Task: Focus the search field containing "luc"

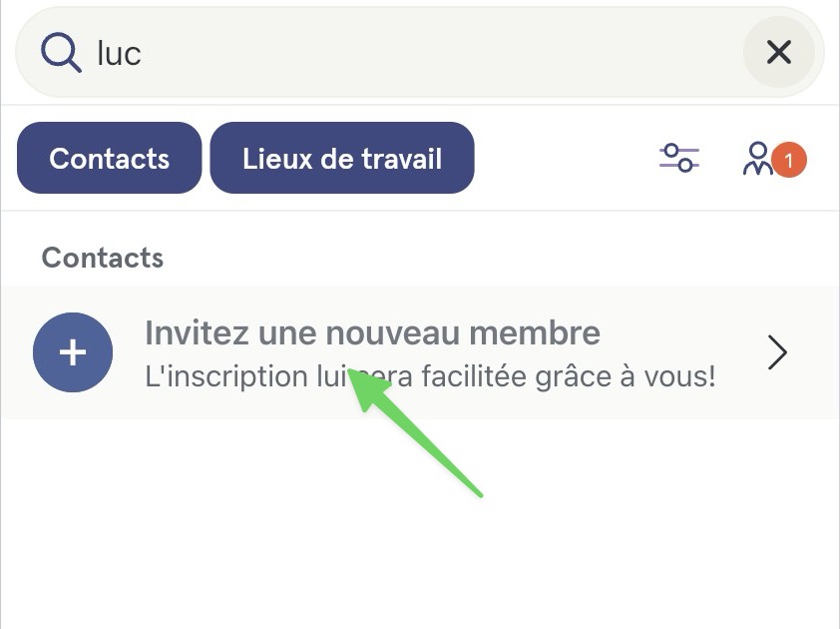Action: (x=420, y=53)
